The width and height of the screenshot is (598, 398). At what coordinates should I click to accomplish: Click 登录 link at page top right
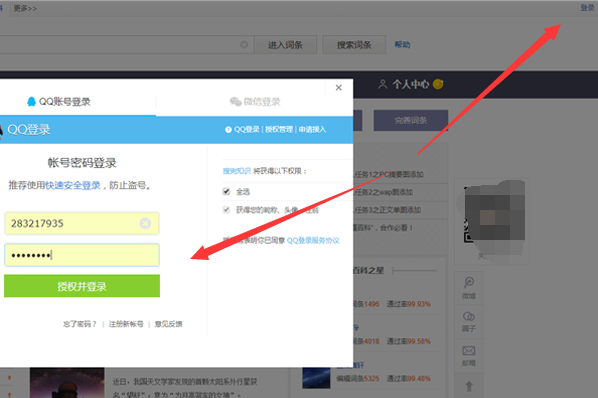587,8
